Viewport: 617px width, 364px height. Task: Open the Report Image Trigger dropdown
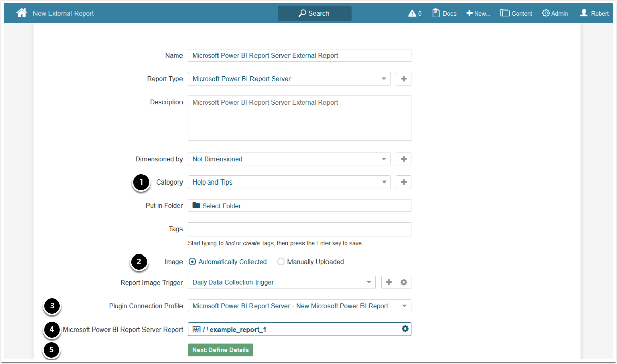pos(281,282)
